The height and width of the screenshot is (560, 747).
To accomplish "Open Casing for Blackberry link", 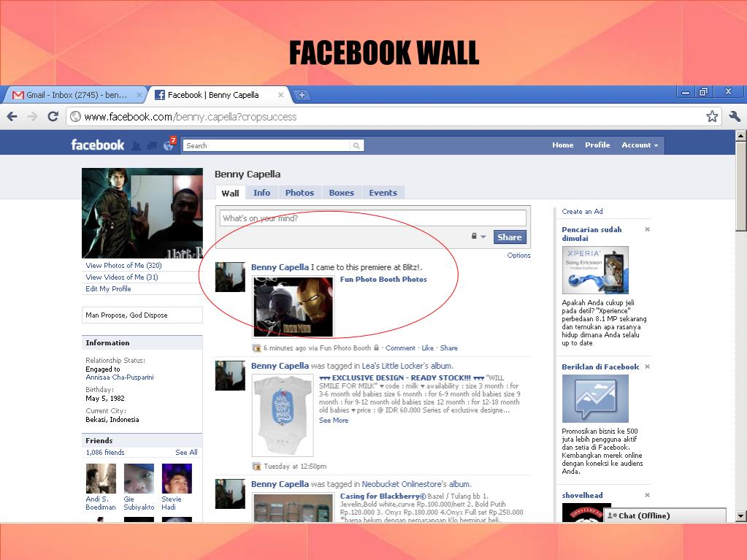I will (x=383, y=496).
